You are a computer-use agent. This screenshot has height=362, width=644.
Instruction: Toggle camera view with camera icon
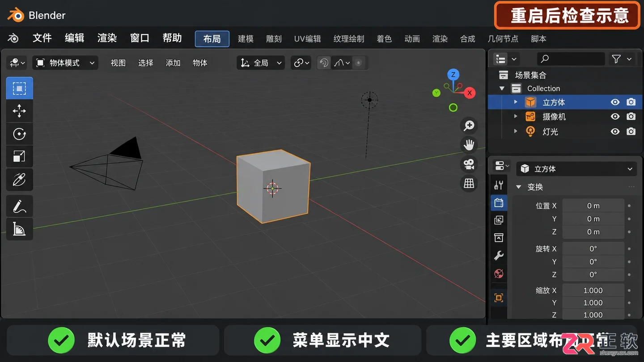click(x=469, y=164)
